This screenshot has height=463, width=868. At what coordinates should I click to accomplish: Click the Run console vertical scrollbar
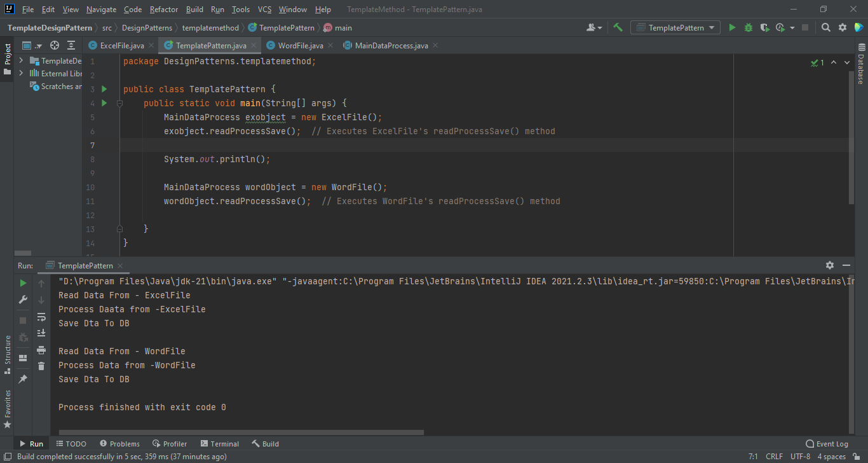[851, 354]
